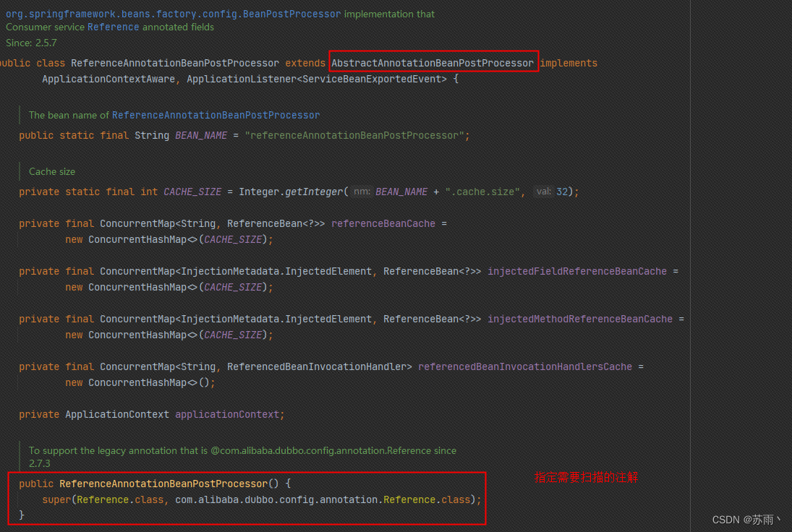Click the BeanPostProcessor doc link at top
792x532 pixels.
(x=174, y=14)
